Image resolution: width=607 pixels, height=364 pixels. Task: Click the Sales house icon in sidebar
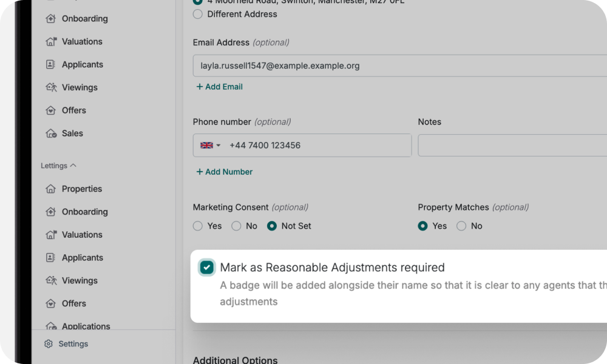tap(51, 133)
